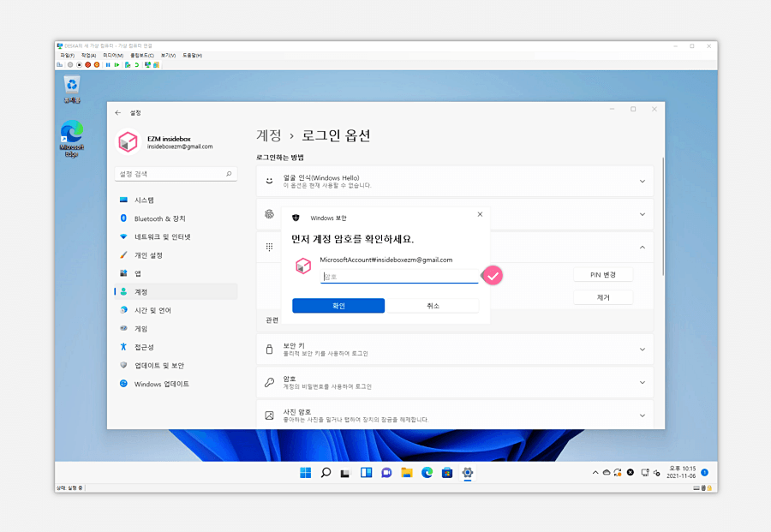Open the 미디어 menu in the VM window
Image resolution: width=771 pixels, height=532 pixels.
114,55
